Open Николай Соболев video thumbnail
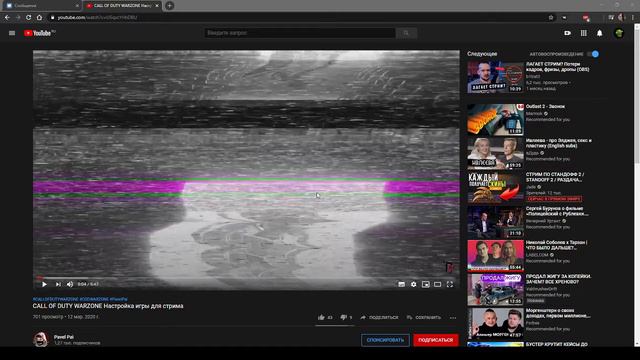This screenshot has height=360, width=640. (496, 256)
